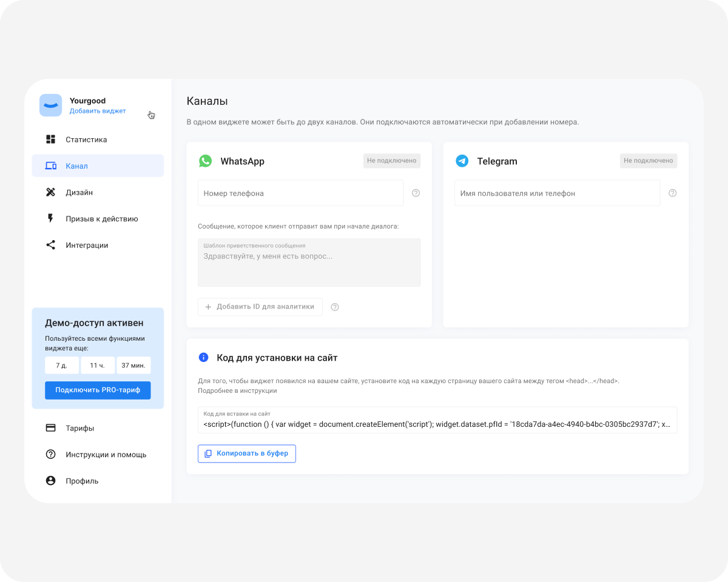This screenshot has width=728, height=582.
Task: Open the Статистика dashboard icon
Action: point(51,139)
